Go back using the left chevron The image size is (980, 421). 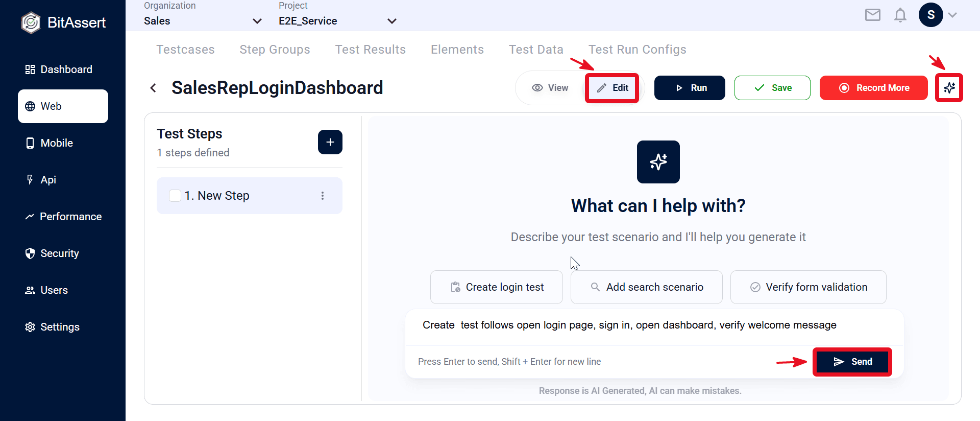[x=153, y=88]
